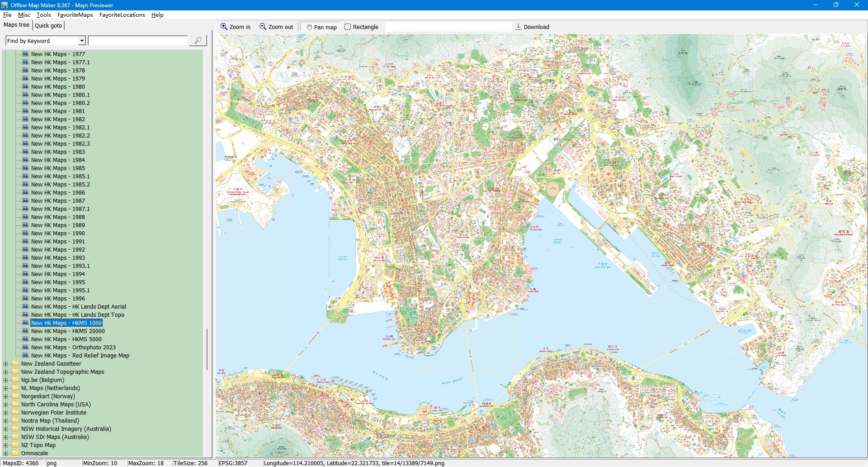This screenshot has width=868, height=467.
Task: Open the Find by Keyword dropdown
Action: [x=82, y=41]
